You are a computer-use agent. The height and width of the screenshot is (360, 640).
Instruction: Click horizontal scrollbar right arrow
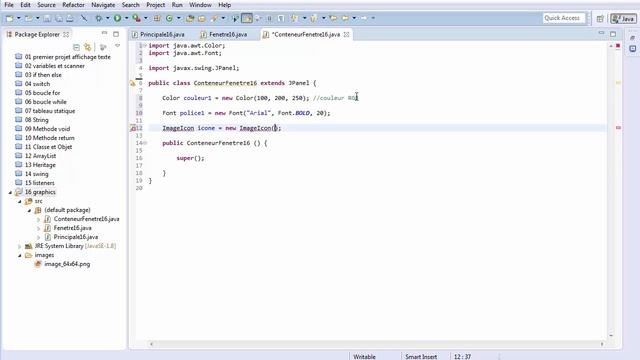click(602, 344)
